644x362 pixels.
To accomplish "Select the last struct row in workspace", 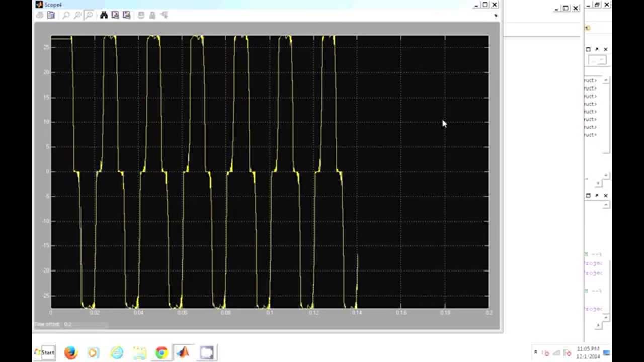I will 591,135.
